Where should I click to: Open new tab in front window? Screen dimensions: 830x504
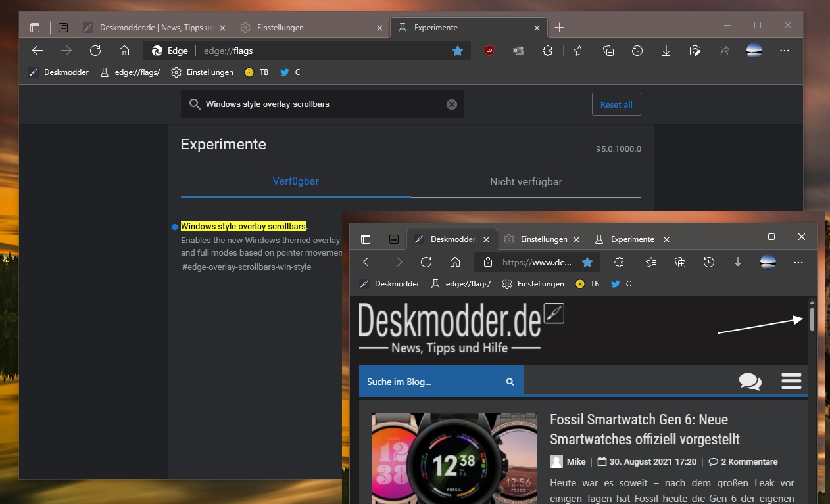click(x=689, y=239)
